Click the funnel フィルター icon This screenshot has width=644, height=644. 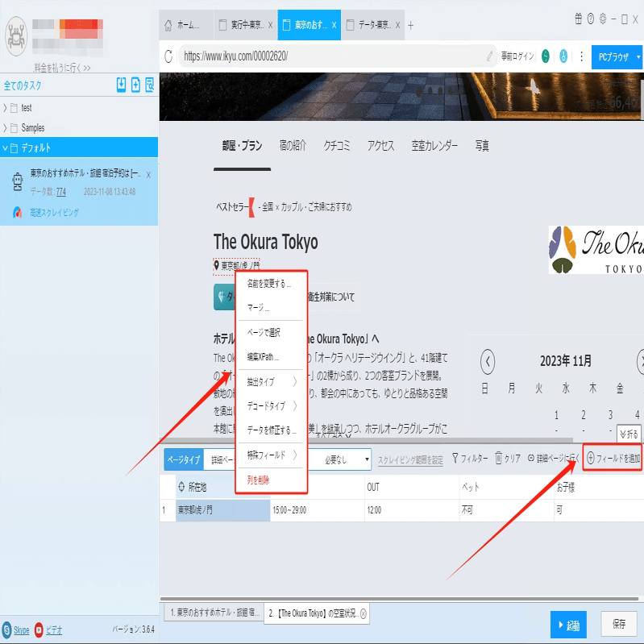point(455,458)
